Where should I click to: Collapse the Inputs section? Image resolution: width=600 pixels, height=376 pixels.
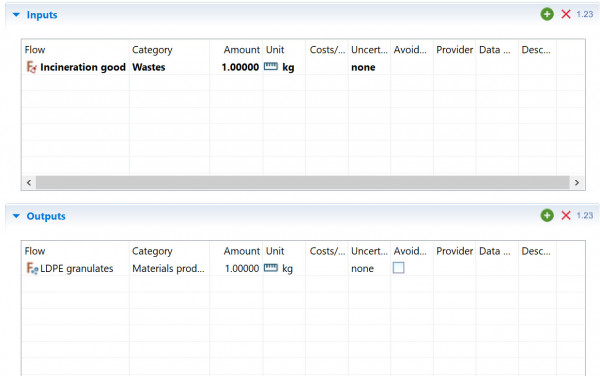[16, 15]
